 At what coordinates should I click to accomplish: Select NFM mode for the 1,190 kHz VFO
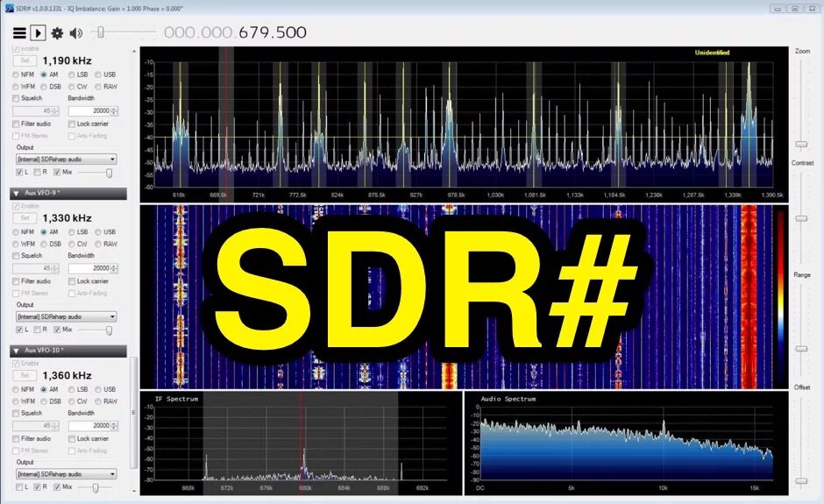[x=16, y=75]
